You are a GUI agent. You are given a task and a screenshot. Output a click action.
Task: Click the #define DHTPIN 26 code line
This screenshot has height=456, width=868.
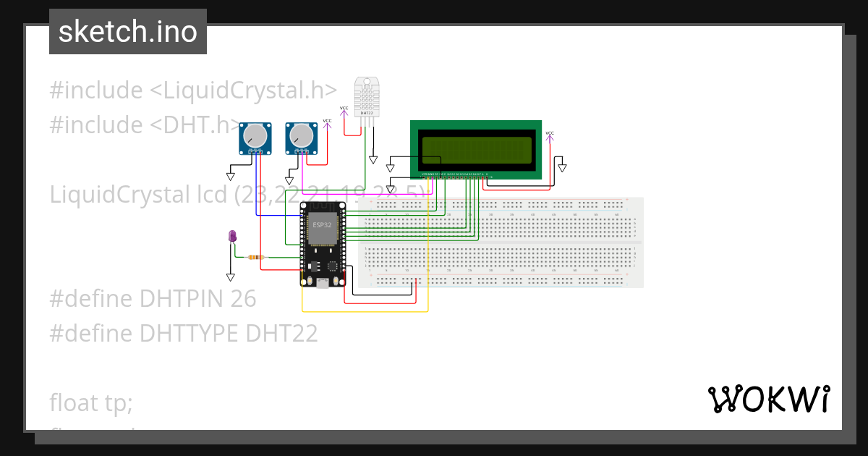[x=153, y=298]
